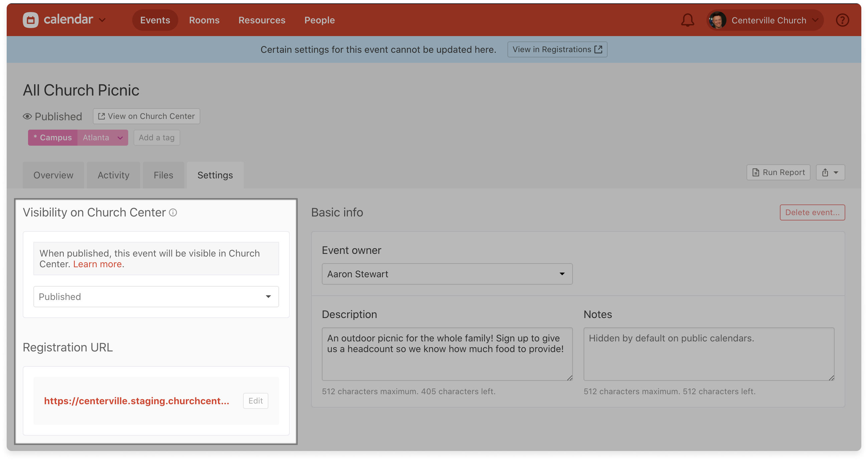Click Edit next to registration URL
This screenshot has width=868, height=461.
(255, 401)
